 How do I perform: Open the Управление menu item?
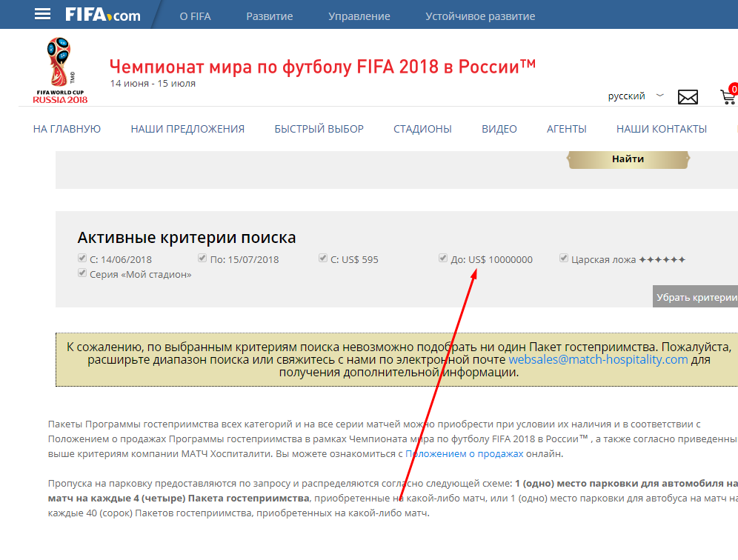359,16
